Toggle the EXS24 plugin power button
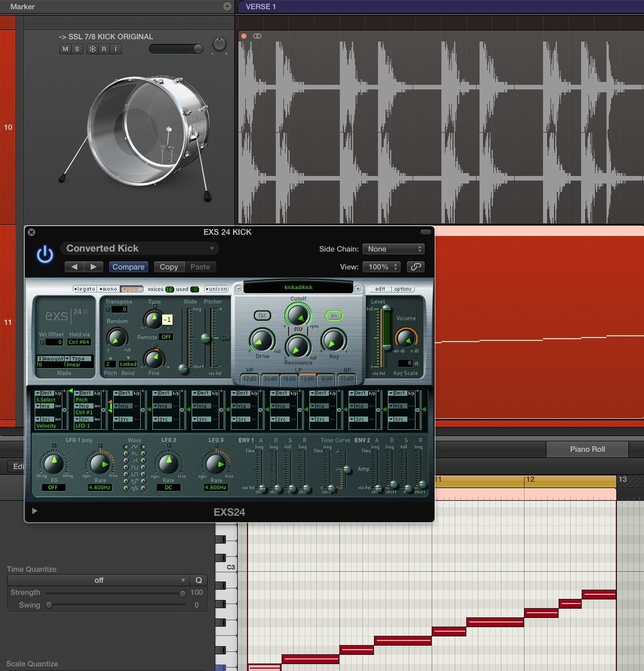The height and width of the screenshot is (671, 644). coord(45,254)
